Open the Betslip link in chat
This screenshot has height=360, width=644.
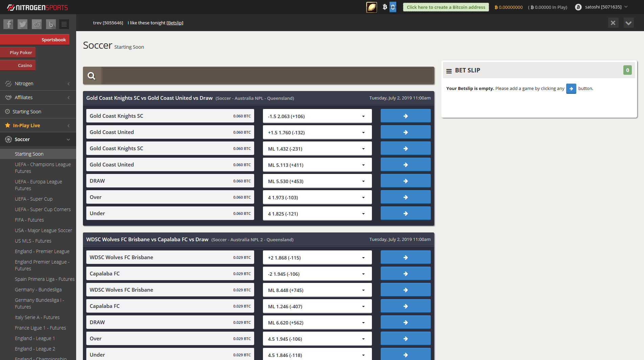point(175,23)
